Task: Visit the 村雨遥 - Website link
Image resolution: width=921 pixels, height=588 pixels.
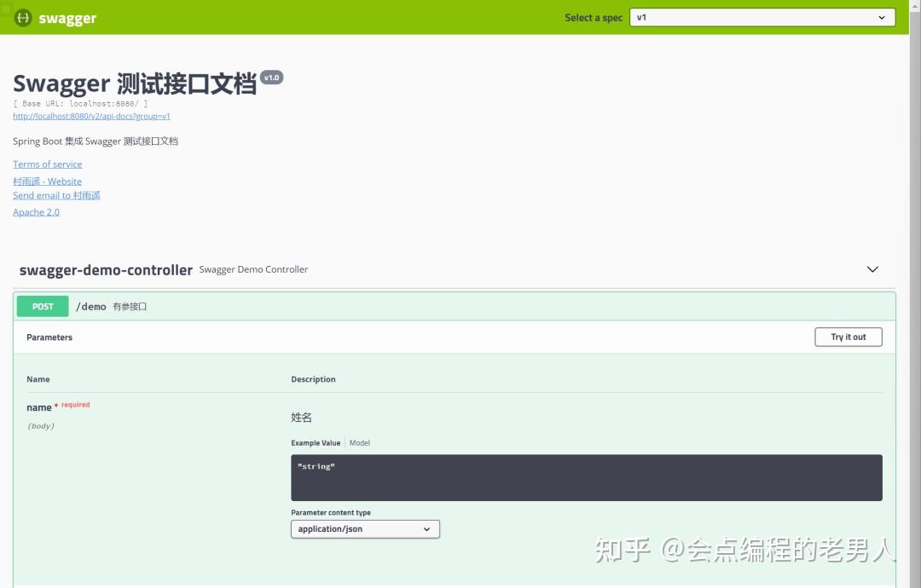Action: (x=47, y=181)
